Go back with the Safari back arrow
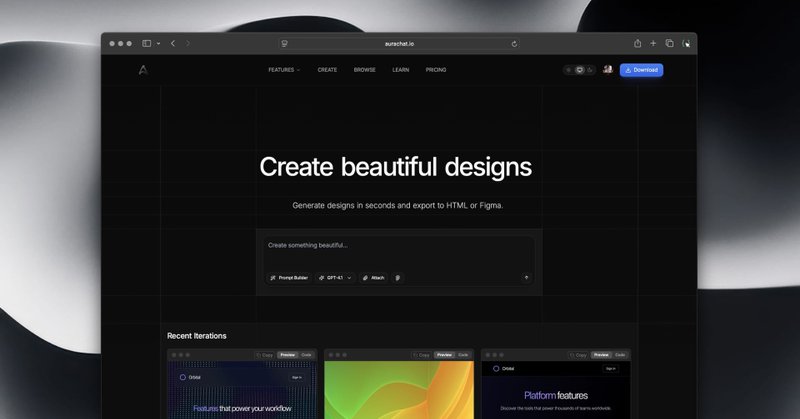The image size is (800, 419). pos(173,43)
